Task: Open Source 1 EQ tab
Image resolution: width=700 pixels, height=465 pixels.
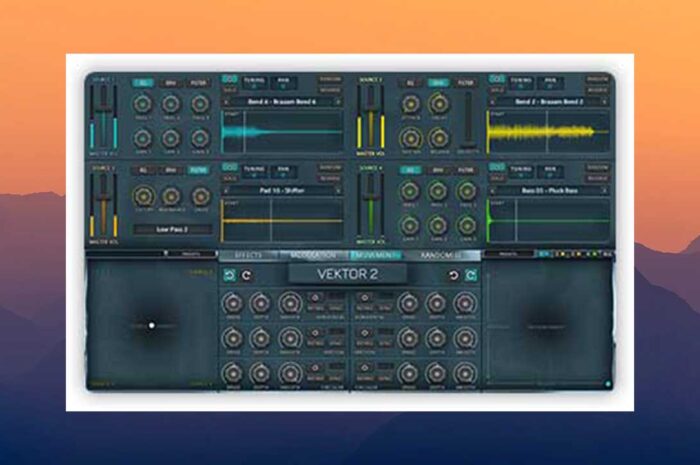Action: pos(143,83)
